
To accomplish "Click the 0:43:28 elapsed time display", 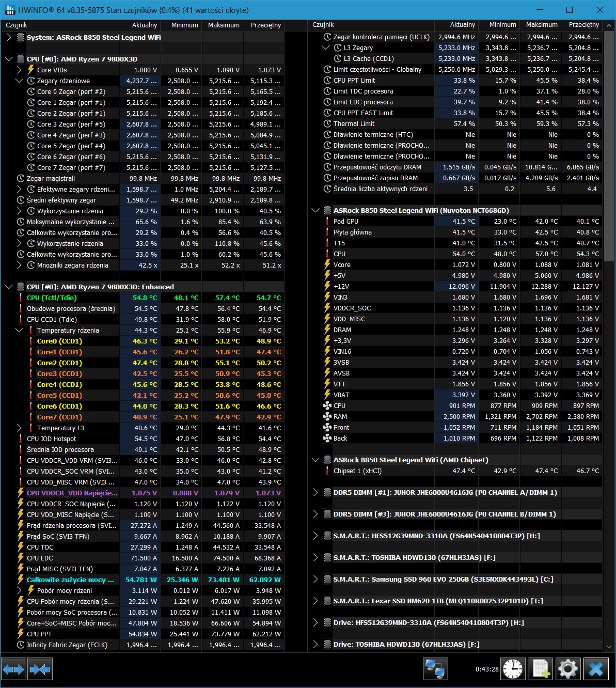I will pyautogui.click(x=487, y=669).
